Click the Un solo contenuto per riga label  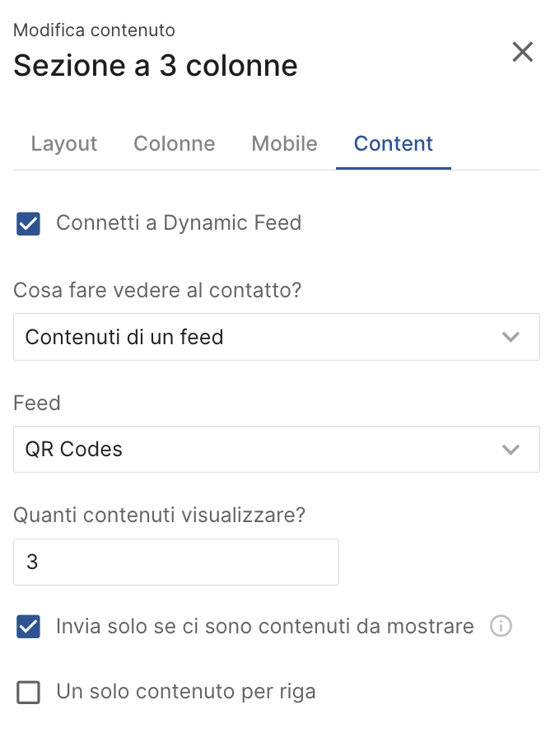click(186, 693)
